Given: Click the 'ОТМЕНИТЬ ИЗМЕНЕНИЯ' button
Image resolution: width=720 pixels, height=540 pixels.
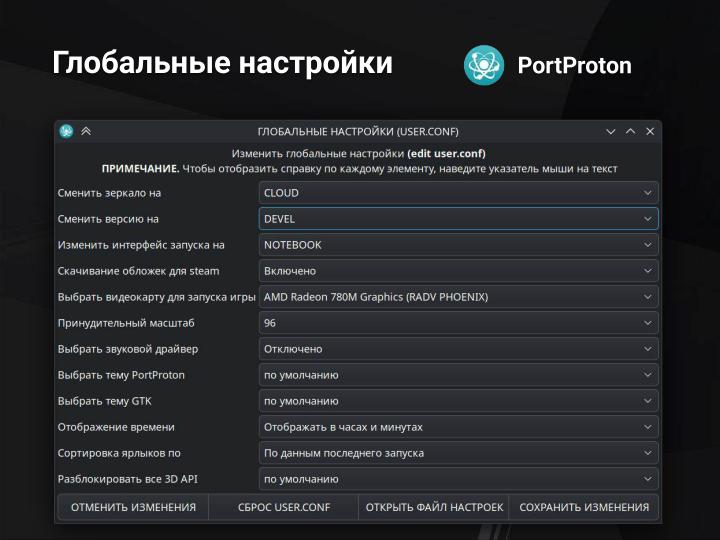Looking at the screenshot, I should [133, 507].
